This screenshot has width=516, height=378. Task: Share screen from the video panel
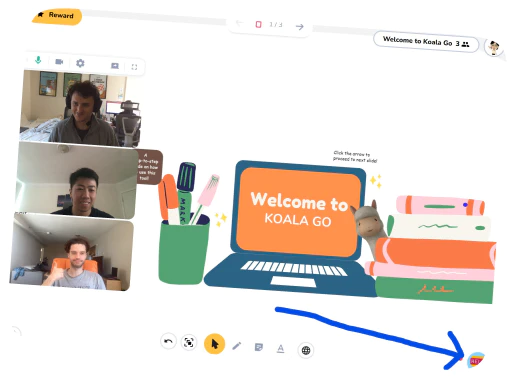point(115,66)
